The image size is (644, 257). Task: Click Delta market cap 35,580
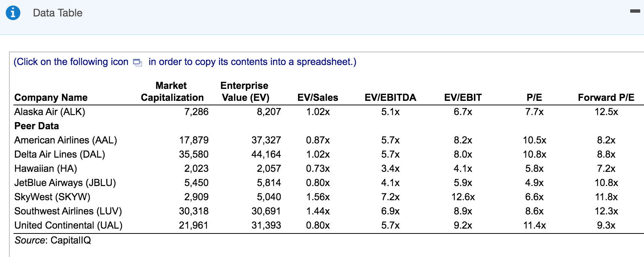(194, 154)
